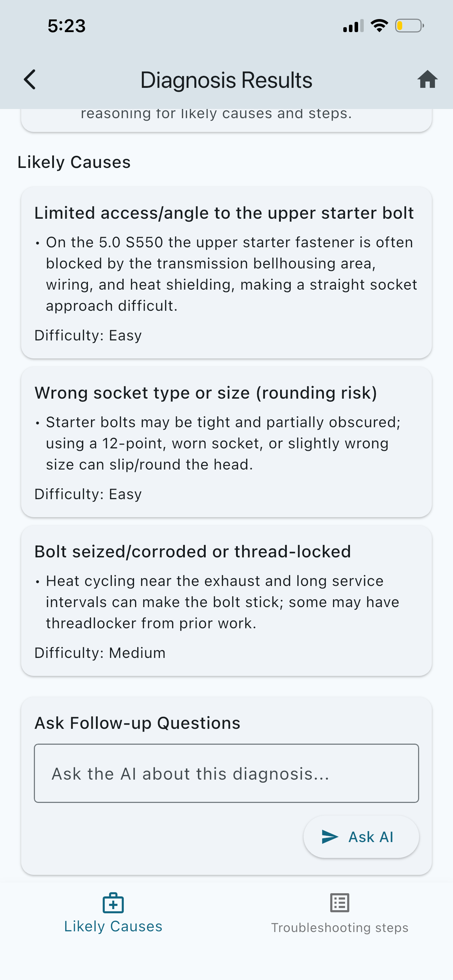The image size is (453, 980).
Task: Tap the home icon in the header
Action: coord(428,79)
